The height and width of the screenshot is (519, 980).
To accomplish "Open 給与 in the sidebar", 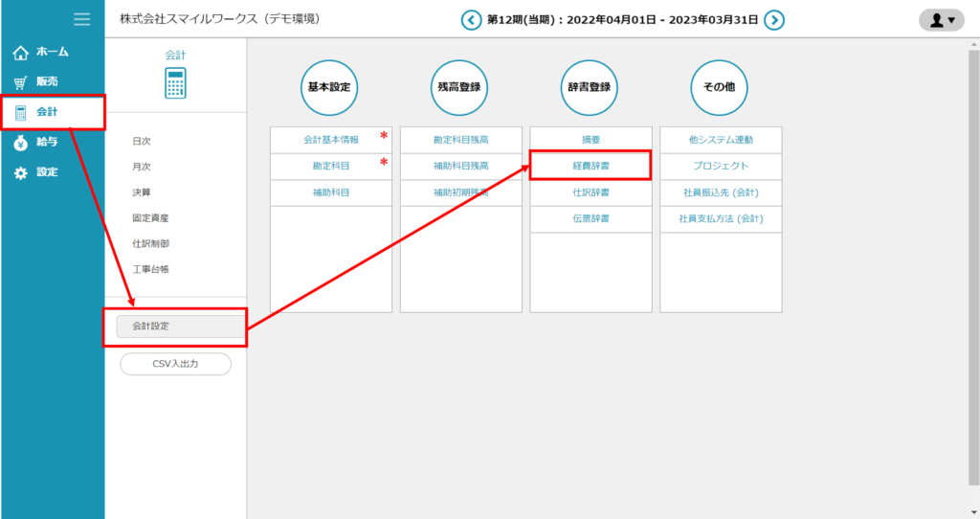I will (47, 142).
